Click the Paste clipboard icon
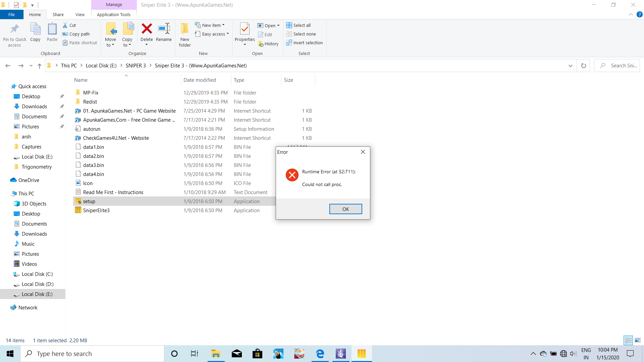Viewport: 644px width, 362px height. pos(52,29)
